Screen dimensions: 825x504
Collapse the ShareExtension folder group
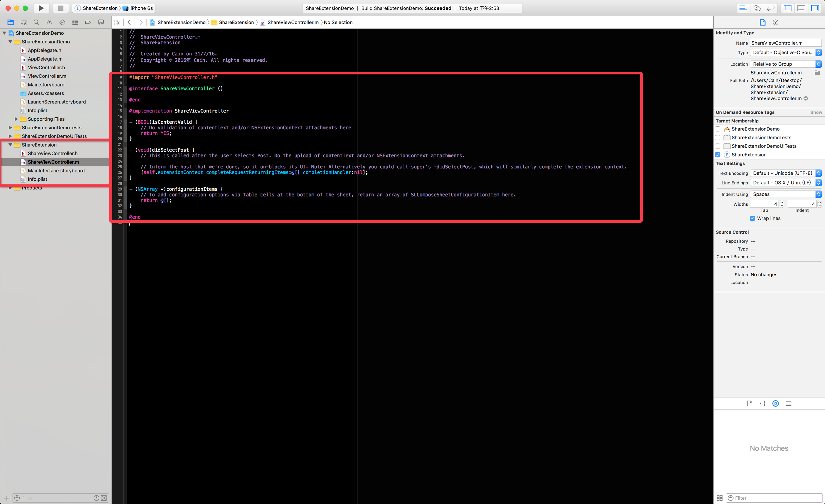click(10, 145)
